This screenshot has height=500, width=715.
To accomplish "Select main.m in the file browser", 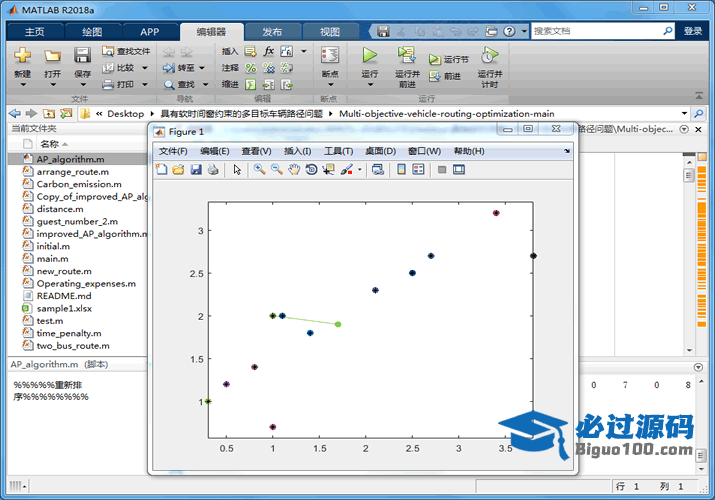I will pos(53,258).
